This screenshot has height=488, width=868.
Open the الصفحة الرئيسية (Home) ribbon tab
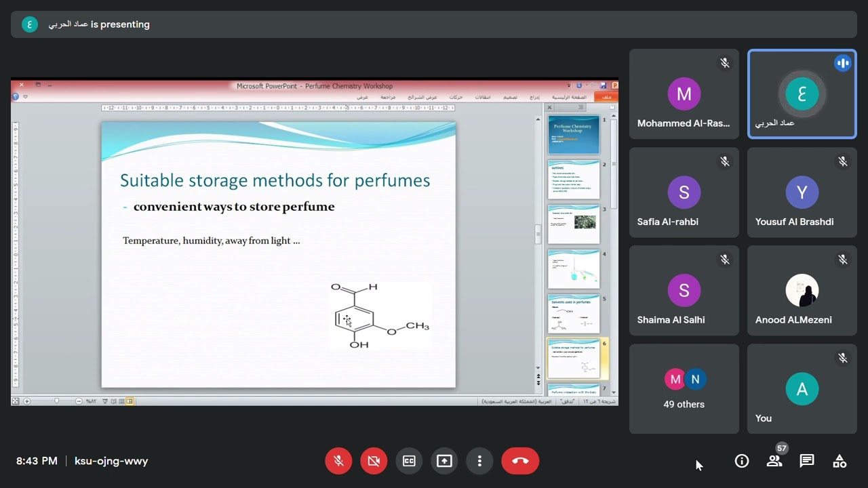pyautogui.click(x=569, y=98)
